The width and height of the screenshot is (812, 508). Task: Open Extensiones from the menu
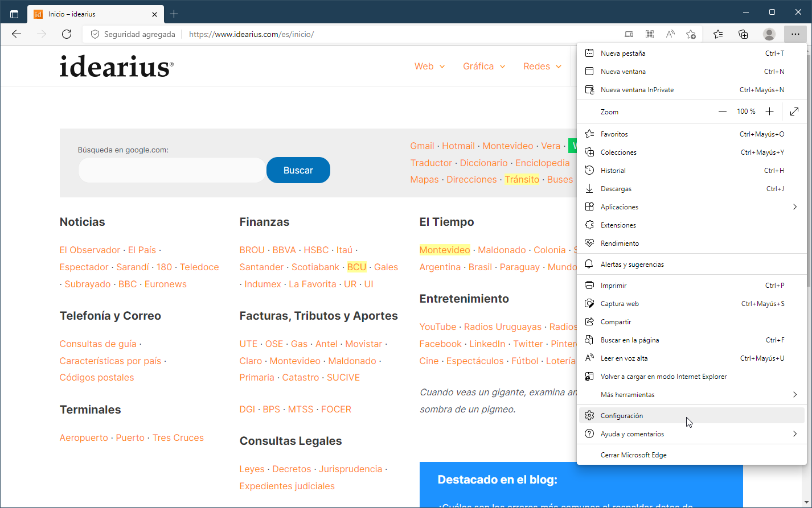(x=692, y=225)
